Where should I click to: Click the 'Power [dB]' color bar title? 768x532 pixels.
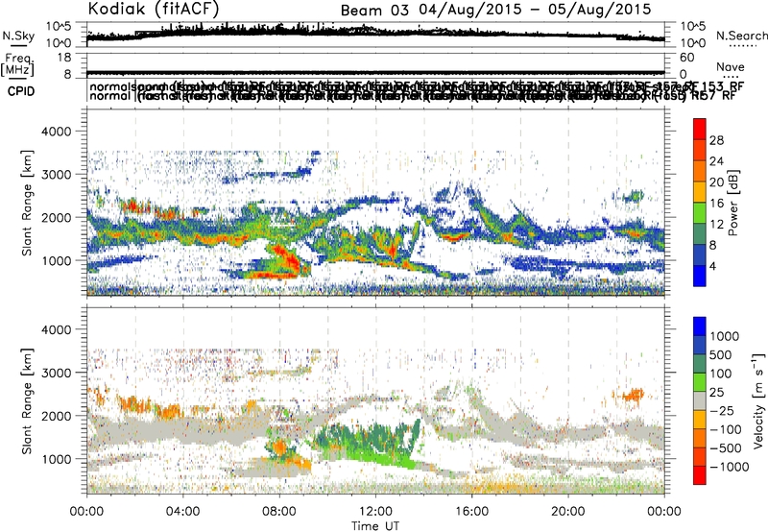733,203
